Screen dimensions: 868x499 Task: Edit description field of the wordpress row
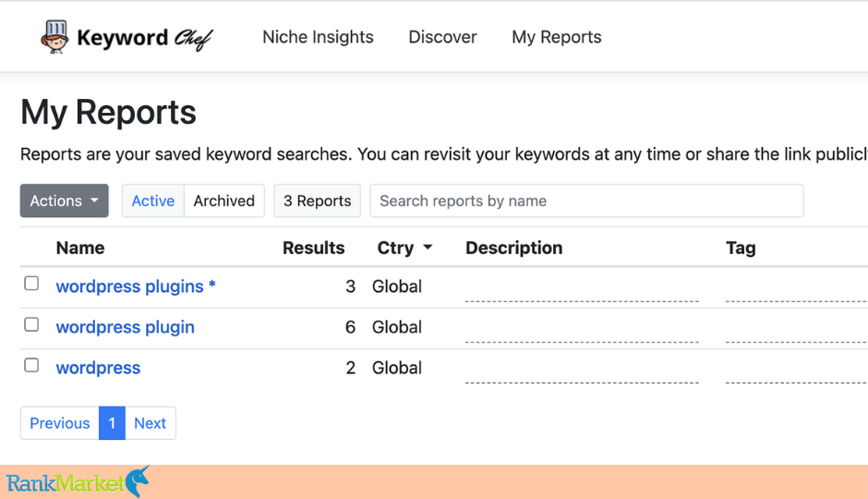[582, 371]
